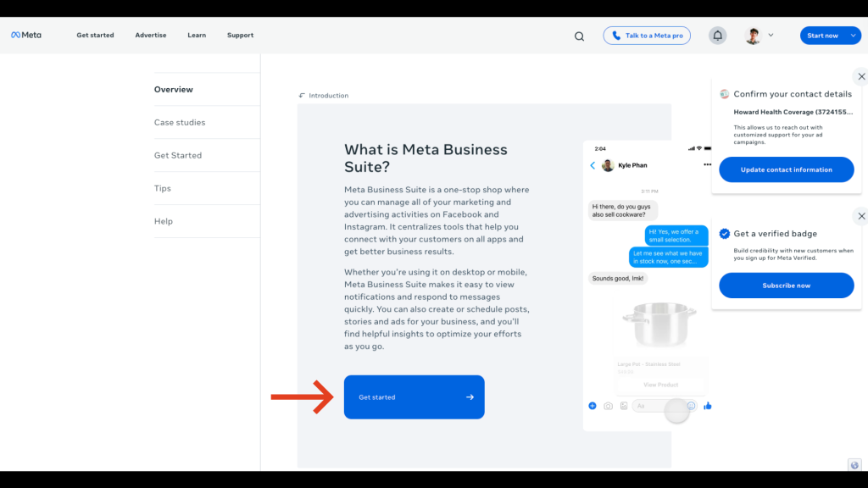Screen dimensions: 868x488
Task: Select the Learn item in the top navigation
Action: tap(197, 35)
